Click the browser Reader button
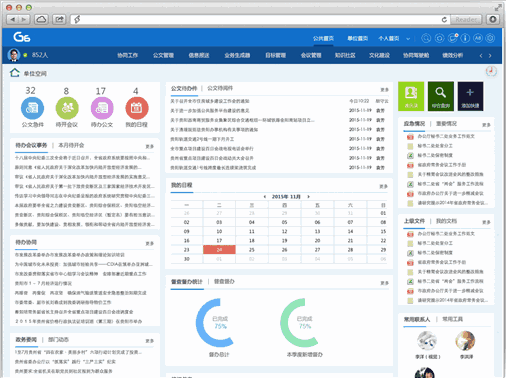The height and width of the screenshot is (378, 506). pyautogui.click(x=466, y=19)
